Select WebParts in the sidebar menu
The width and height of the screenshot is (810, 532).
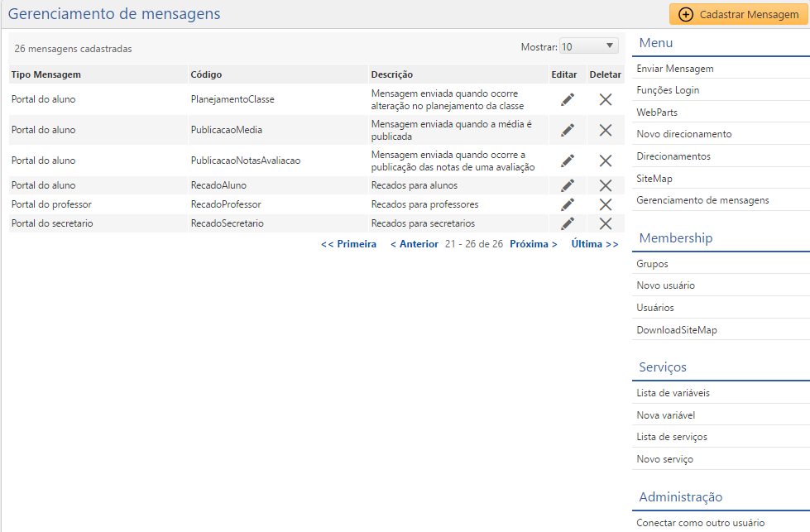(x=656, y=112)
